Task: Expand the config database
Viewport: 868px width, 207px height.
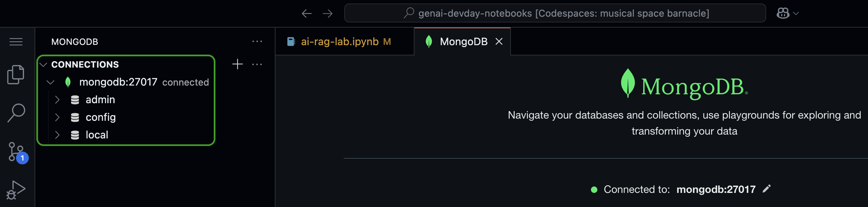Action: [57, 117]
